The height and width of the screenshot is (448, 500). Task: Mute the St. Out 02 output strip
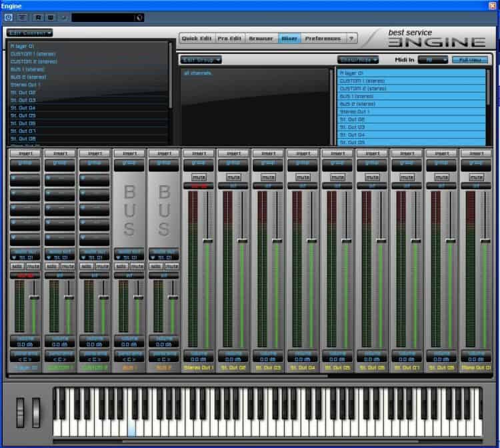[233, 177]
